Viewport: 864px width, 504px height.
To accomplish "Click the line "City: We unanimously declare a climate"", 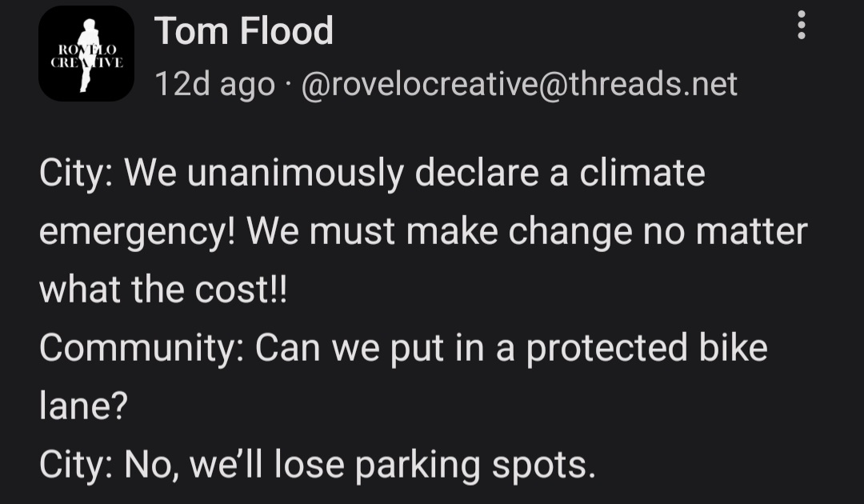I will (x=372, y=173).
